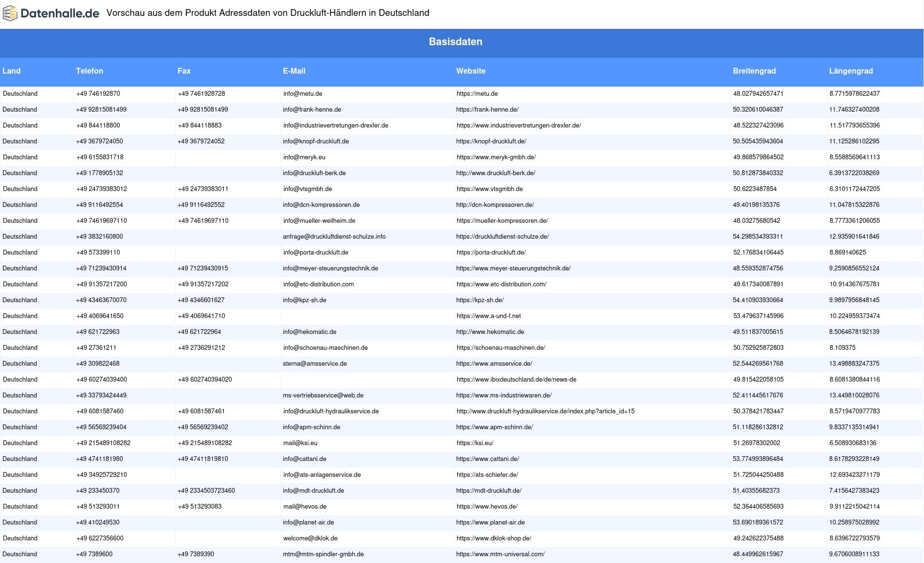Viewport: 924px width, 563px height.
Task: Open website https://knopf-druckluft.de/
Action: 491,141
